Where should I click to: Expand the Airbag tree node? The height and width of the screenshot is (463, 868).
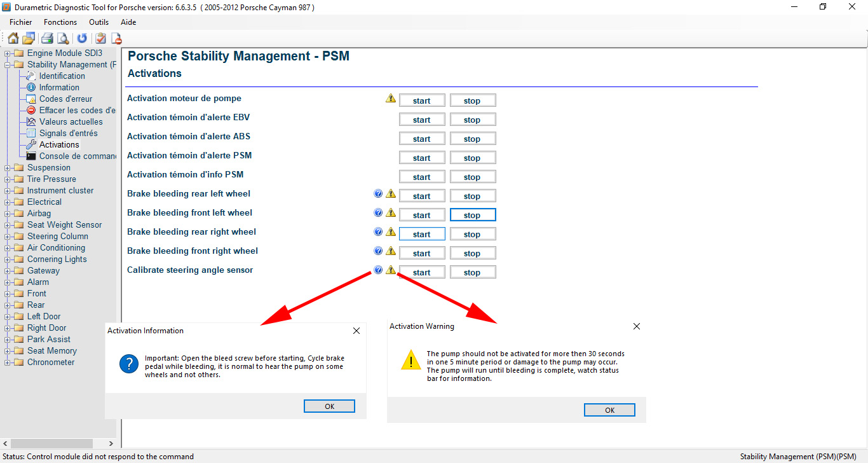(x=7, y=214)
